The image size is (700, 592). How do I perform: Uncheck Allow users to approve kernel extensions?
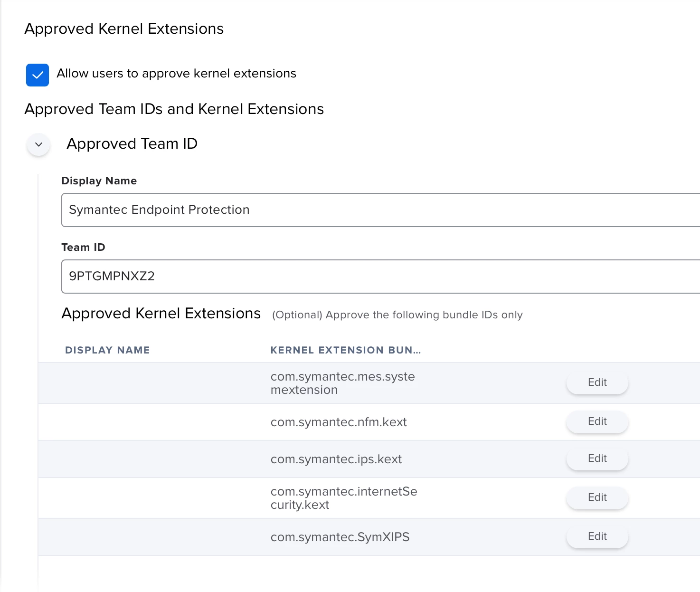click(x=38, y=75)
